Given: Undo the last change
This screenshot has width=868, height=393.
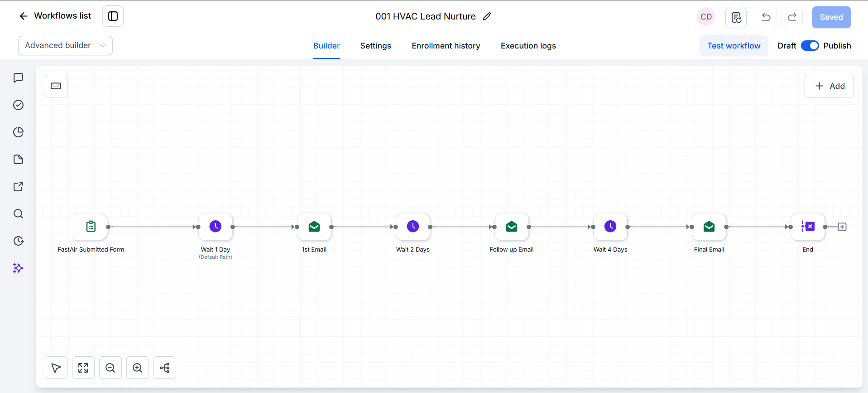Looking at the screenshot, I should click(766, 17).
